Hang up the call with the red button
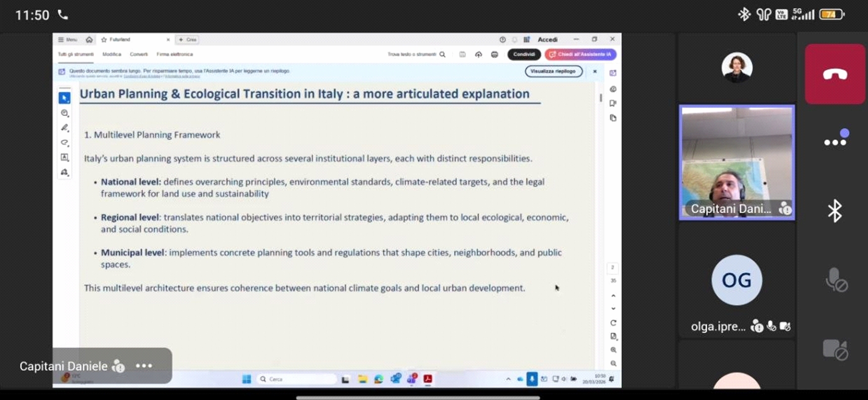 [x=835, y=74]
